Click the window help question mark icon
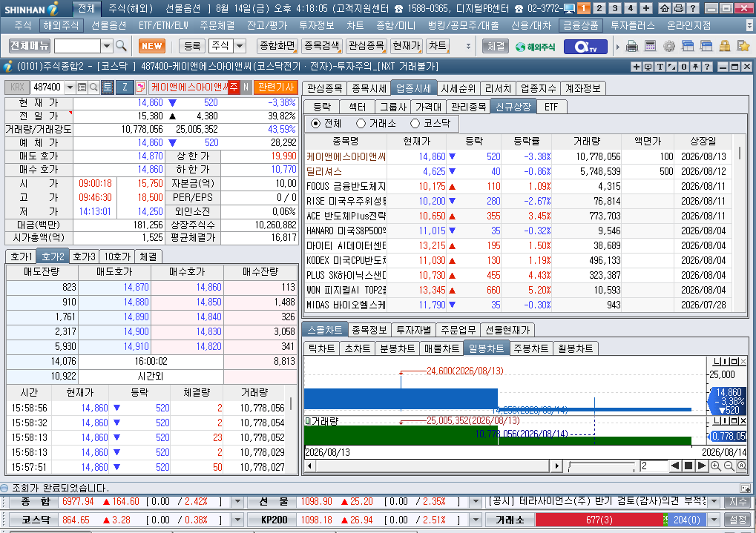Image resolution: width=756 pixels, height=533 pixels. [x=707, y=67]
